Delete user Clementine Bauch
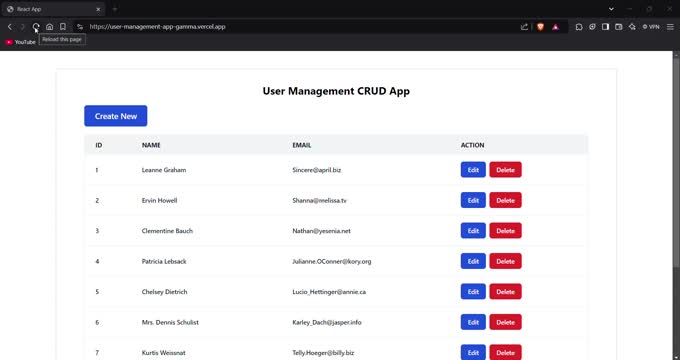Image resolution: width=680 pixels, height=360 pixels. click(505, 231)
